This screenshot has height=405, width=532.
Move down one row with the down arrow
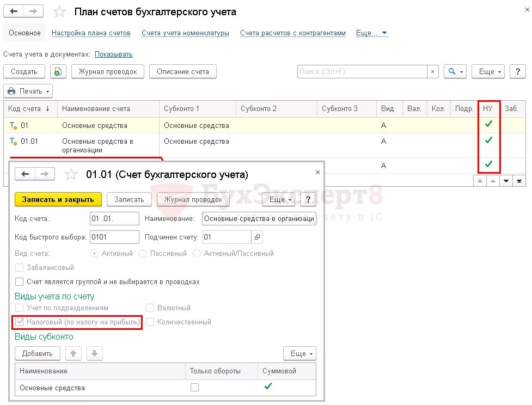(x=506, y=181)
